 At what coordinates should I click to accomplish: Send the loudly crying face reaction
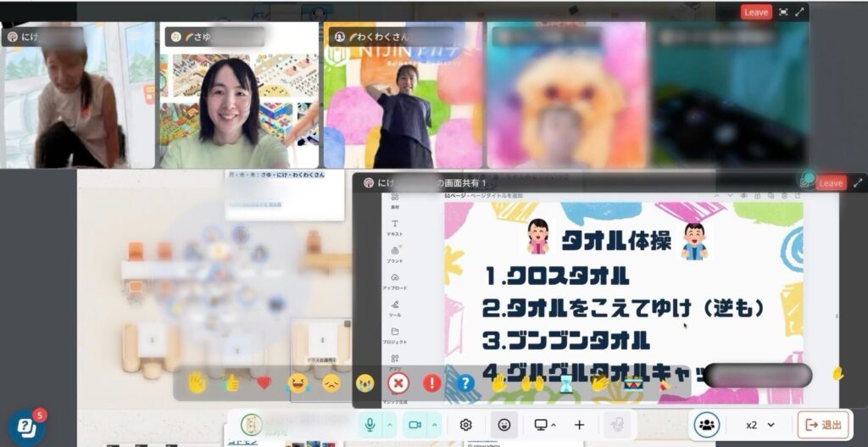click(x=364, y=383)
